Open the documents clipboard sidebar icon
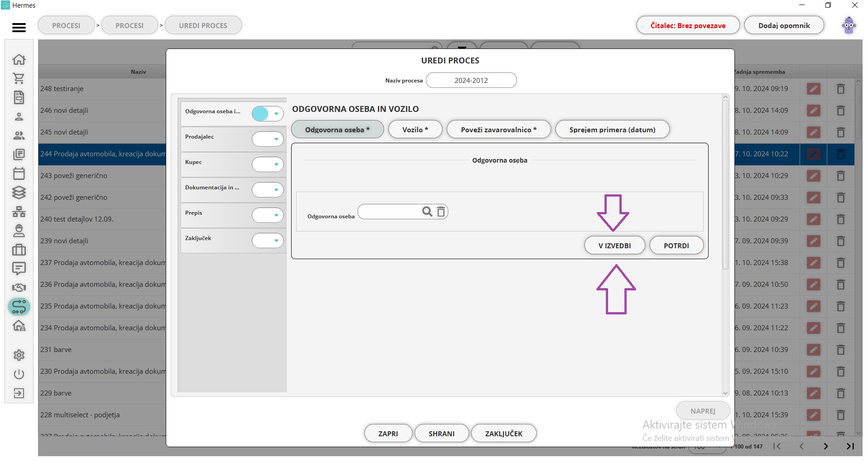The image size is (868, 463). coord(19,97)
